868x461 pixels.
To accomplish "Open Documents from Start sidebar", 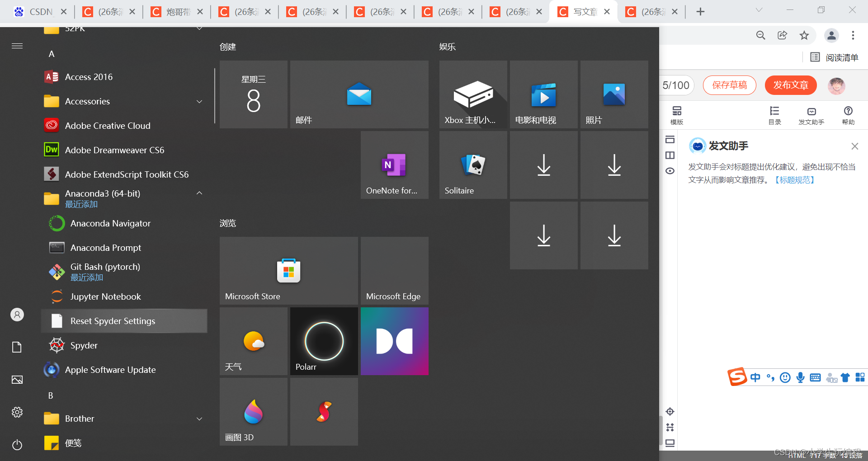I will [17, 347].
